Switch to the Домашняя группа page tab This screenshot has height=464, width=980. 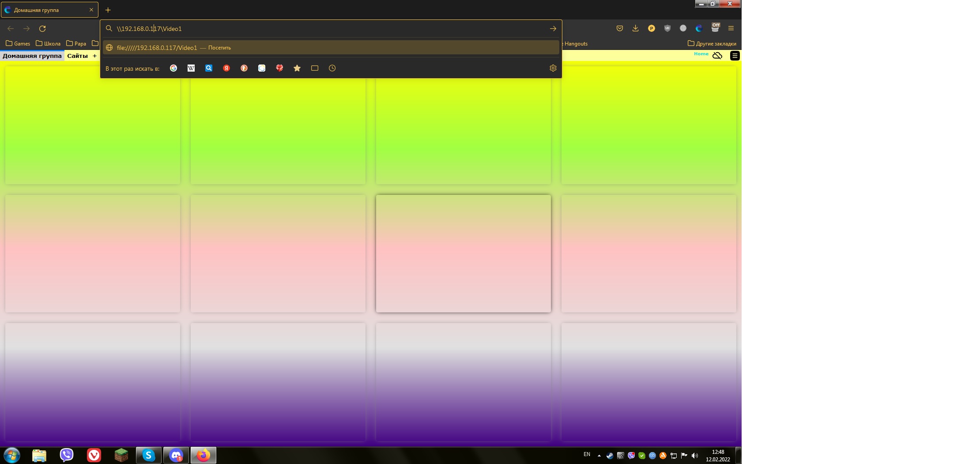point(32,56)
